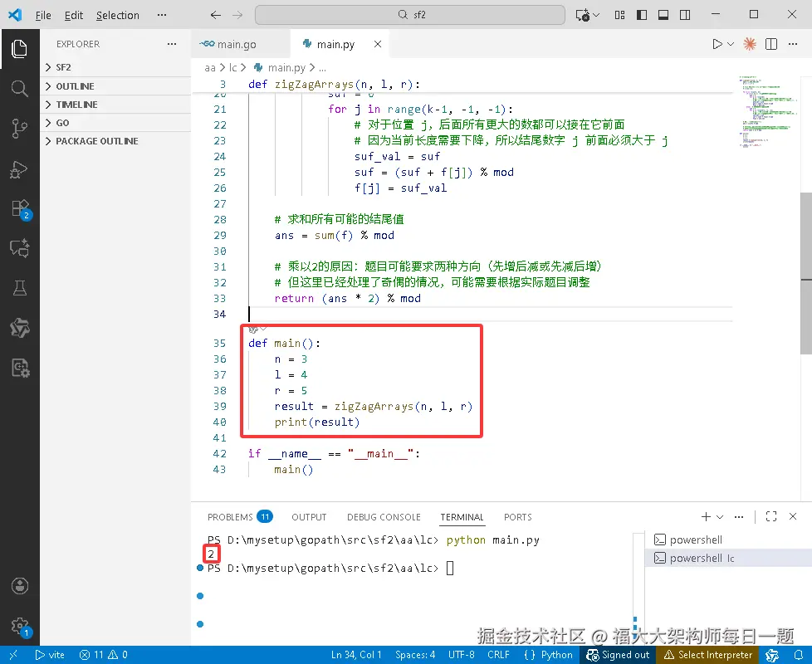Customize layout icon in title bar

pyautogui.click(x=620, y=15)
